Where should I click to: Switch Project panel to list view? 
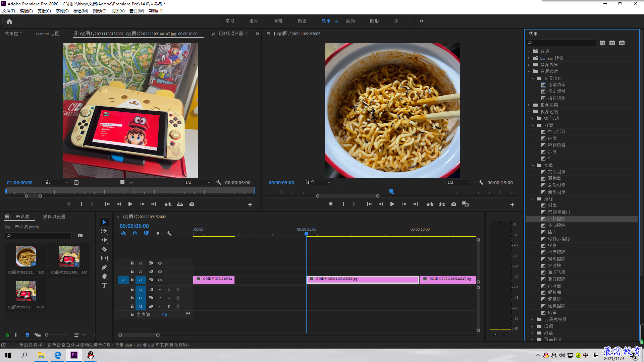click(x=17, y=335)
